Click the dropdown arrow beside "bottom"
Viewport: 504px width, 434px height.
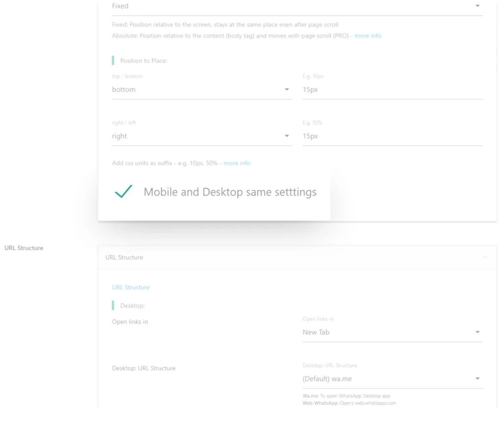pos(286,90)
